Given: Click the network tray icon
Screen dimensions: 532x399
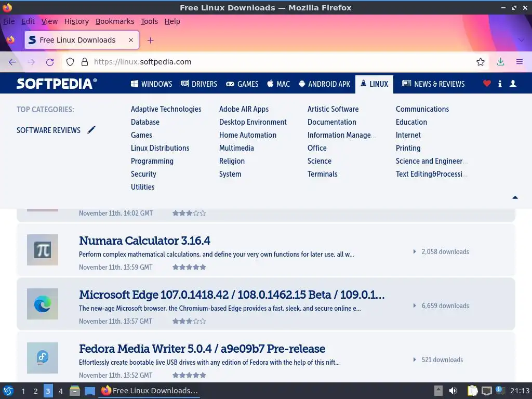Looking at the screenshot, I should [486, 391].
